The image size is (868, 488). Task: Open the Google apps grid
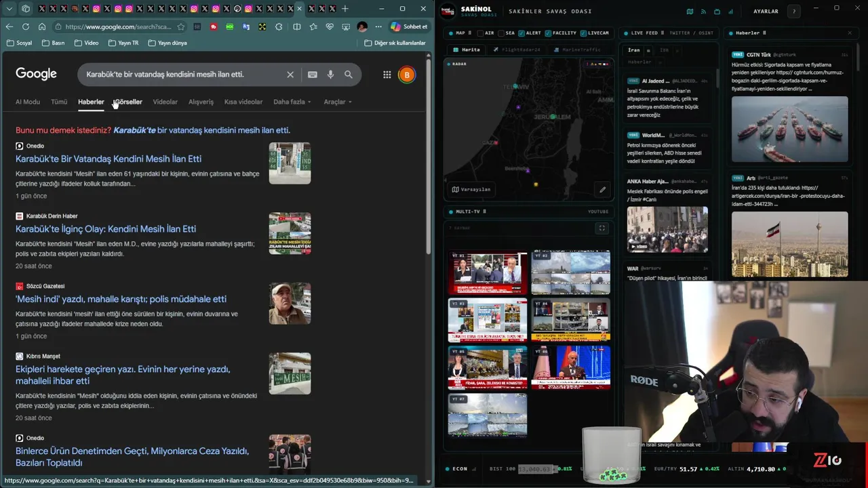pos(387,75)
